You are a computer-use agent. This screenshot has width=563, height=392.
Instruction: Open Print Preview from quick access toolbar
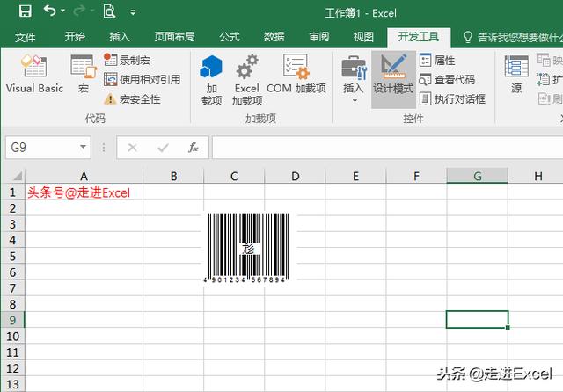tap(109, 11)
